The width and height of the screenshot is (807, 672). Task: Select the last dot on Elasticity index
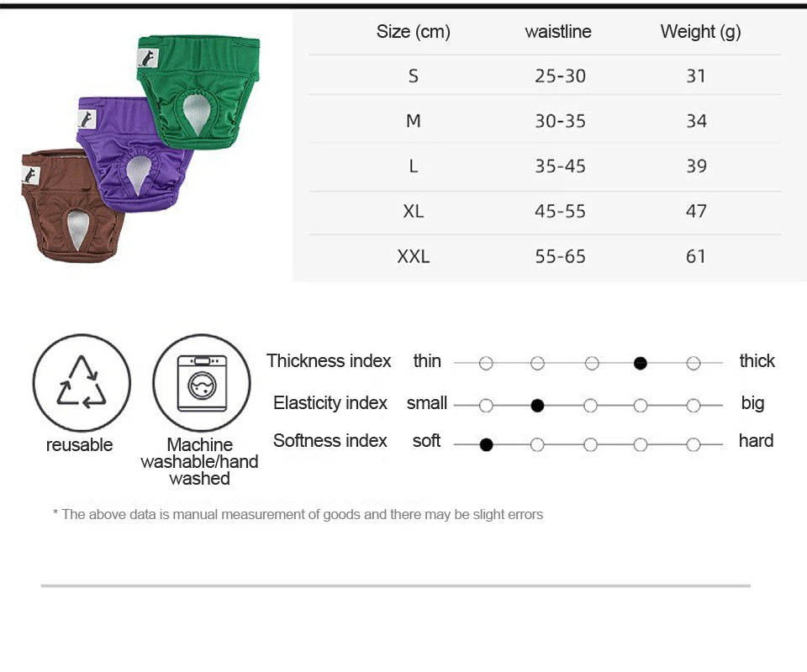(693, 406)
